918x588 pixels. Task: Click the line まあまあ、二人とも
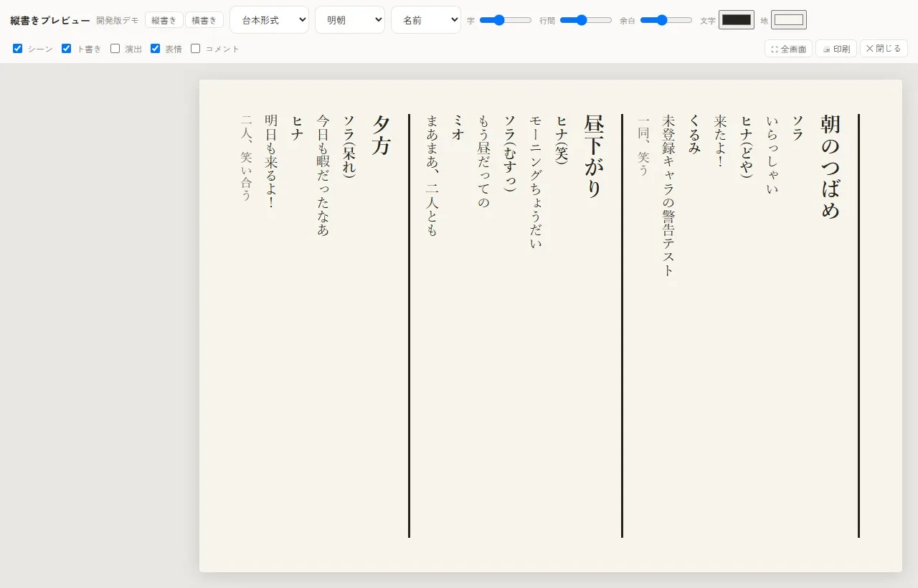(432, 176)
